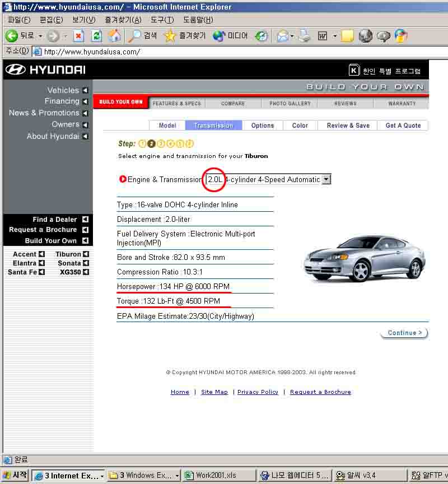Open the 즐겨찾기 star button in the toolbar
Viewport: 448px width, 484px height.
(x=184, y=36)
